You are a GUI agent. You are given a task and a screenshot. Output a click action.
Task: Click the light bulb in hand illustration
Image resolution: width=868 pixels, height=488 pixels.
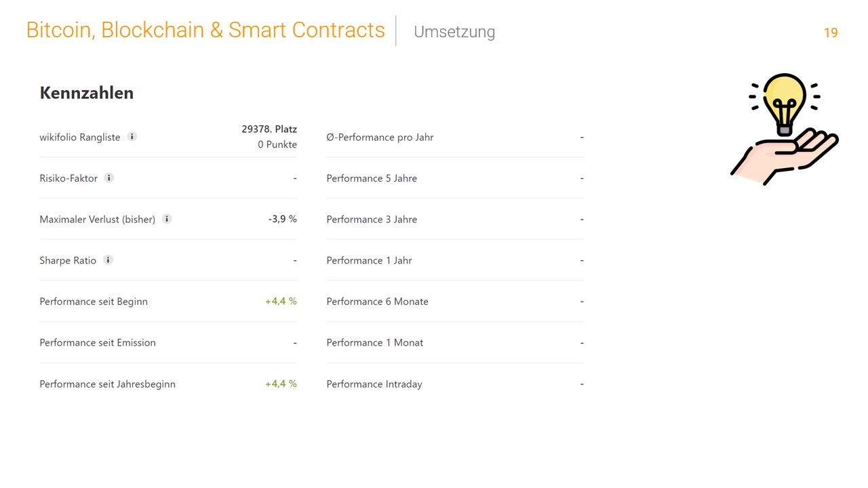click(785, 129)
